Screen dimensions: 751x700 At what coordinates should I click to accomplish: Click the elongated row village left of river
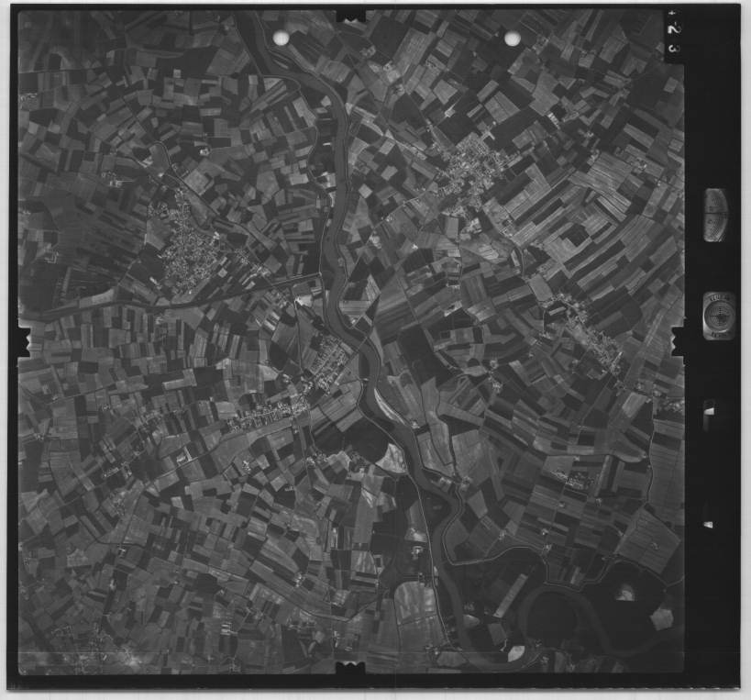[x=268, y=416]
